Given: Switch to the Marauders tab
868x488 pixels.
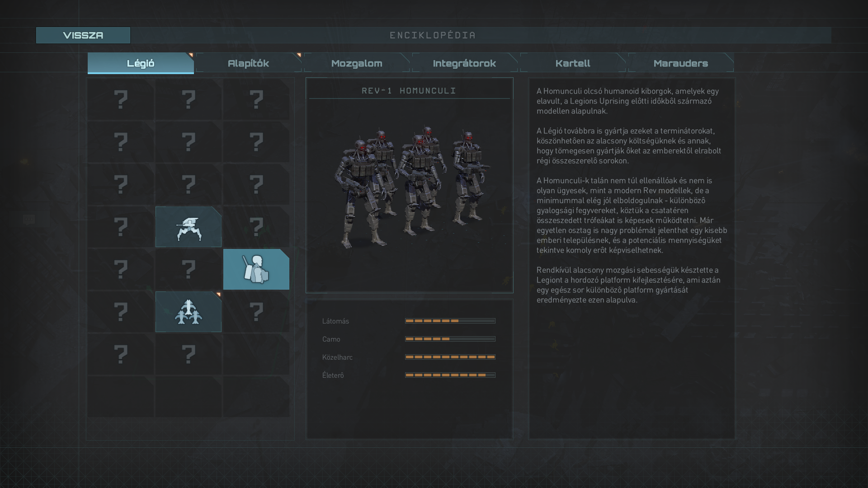Looking at the screenshot, I should 680,63.
